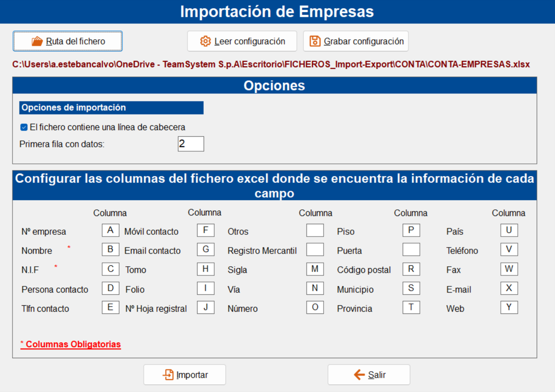Click the Email contacto column field
Image resolution: width=555 pixels, height=392 pixels.
coord(206,249)
